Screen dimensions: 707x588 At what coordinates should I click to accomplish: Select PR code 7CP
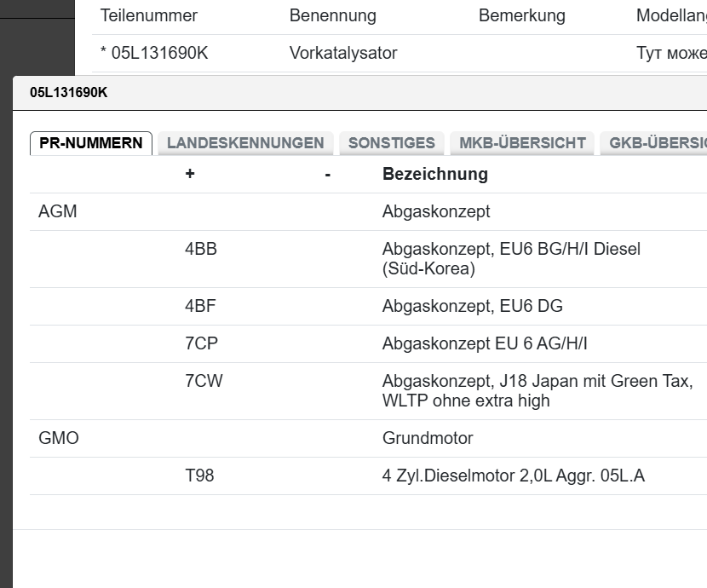(201, 343)
